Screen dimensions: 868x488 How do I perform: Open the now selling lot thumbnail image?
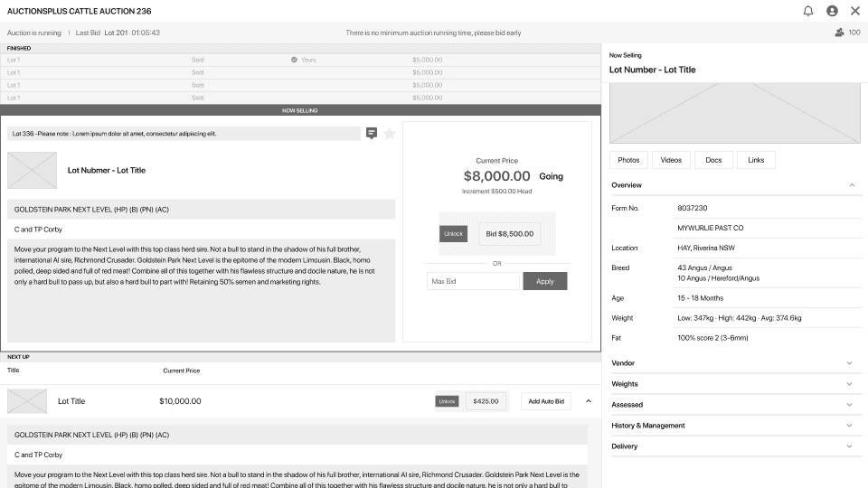[x=33, y=171]
